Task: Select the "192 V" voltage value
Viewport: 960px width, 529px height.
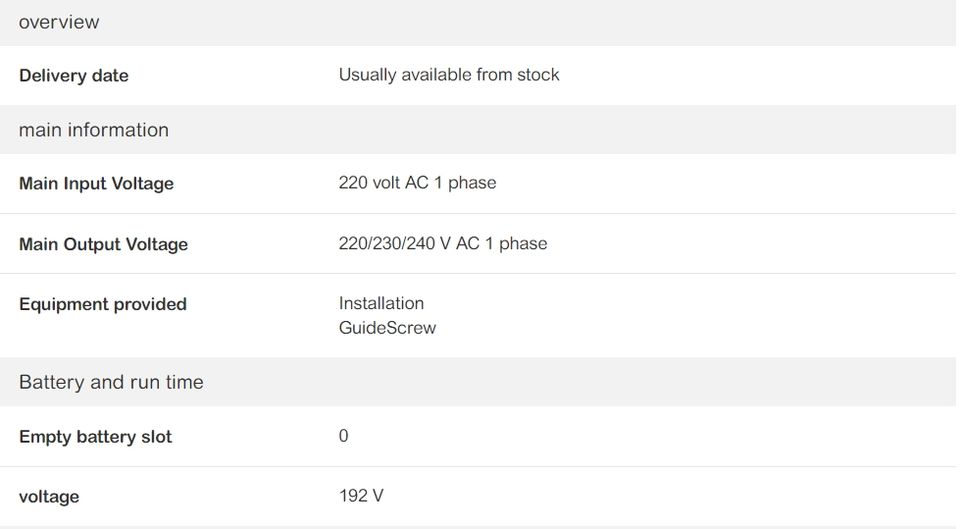Action: pos(361,496)
